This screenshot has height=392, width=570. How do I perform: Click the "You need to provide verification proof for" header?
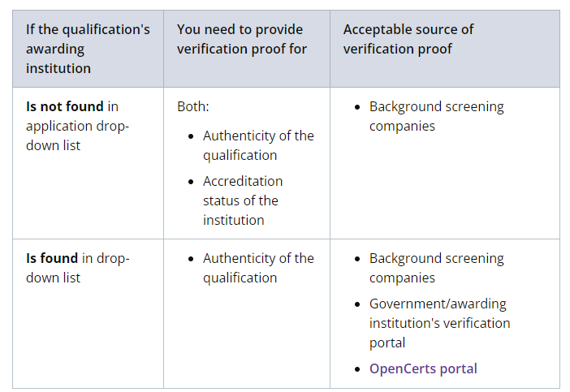(242, 39)
